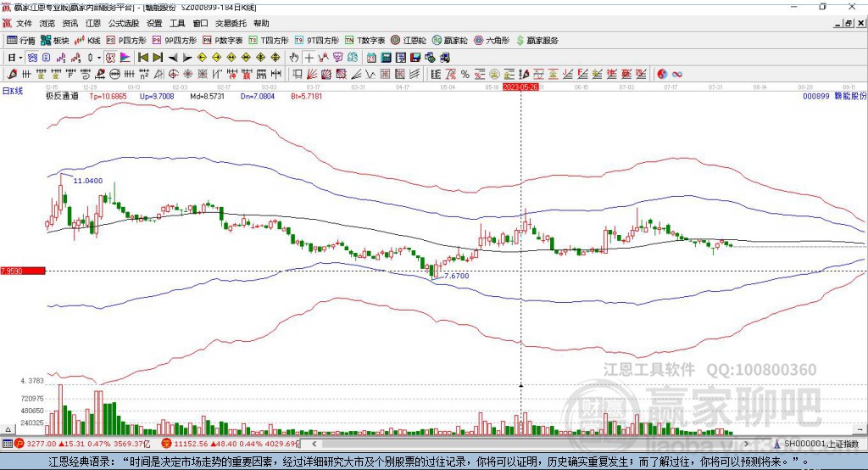The image size is (868, 470).
Task: Open the 浏览 menu
Action: tap(47, 23)
